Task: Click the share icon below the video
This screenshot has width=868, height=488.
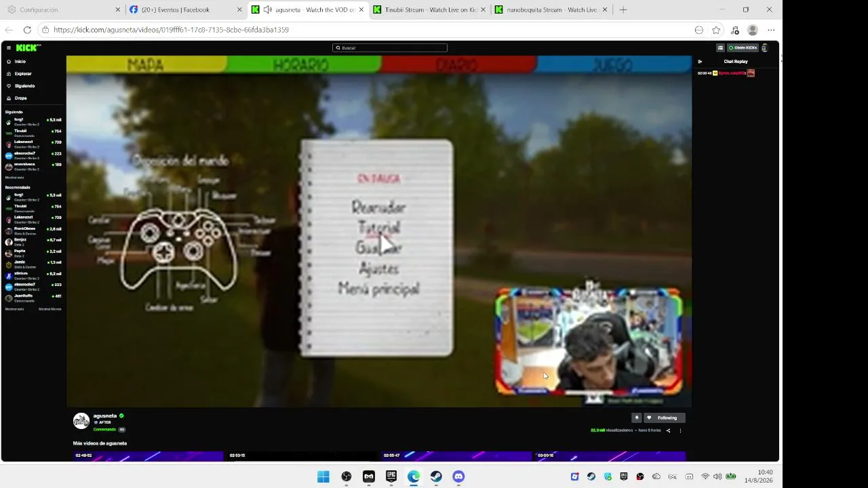Action: tap(668, 430)
